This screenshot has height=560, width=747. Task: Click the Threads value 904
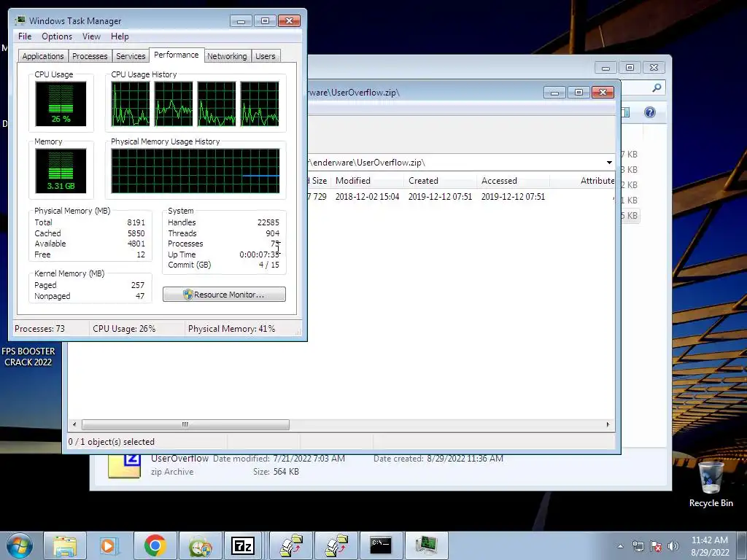coord(273,233)
